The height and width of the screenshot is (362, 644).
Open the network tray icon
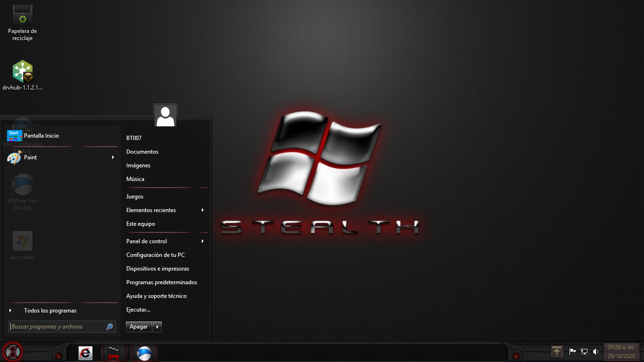click(584, 351)
